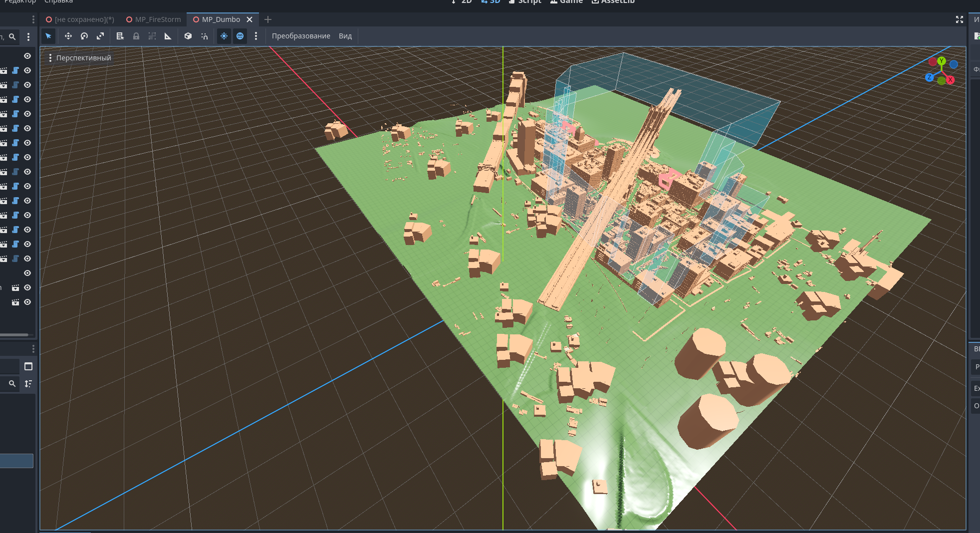The height and width of the screenshot is (533, 980).
Task: Toggle visibility of bottom scene tree node
Action: point(27,302)
